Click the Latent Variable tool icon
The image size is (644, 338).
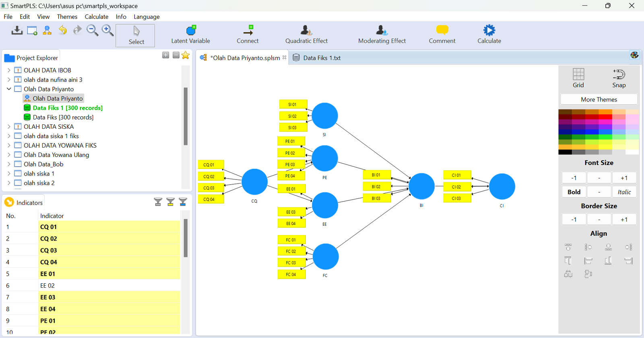click(x=191, y=31)
